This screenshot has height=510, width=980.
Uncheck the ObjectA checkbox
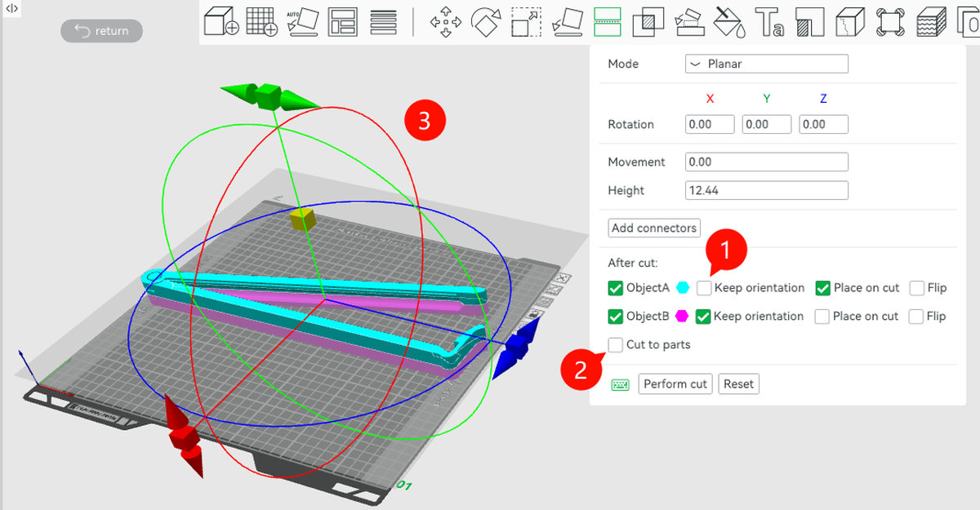coord(616,288)
